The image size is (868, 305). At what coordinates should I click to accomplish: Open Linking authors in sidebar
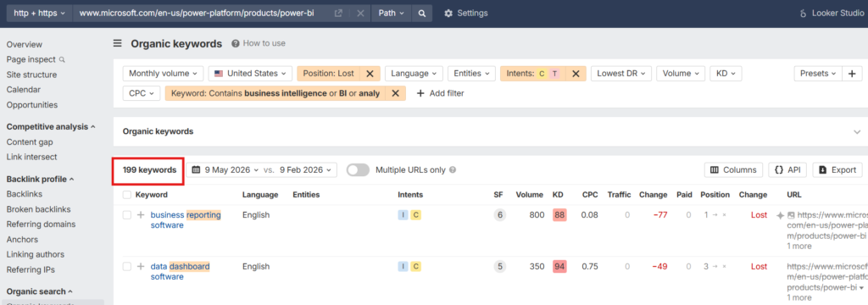click(36, 255)
